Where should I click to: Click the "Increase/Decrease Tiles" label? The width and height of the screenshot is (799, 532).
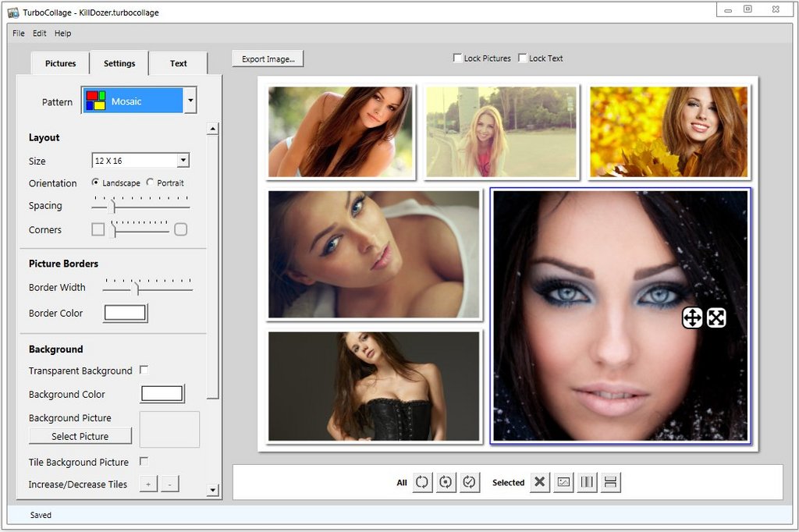point(77,484)
